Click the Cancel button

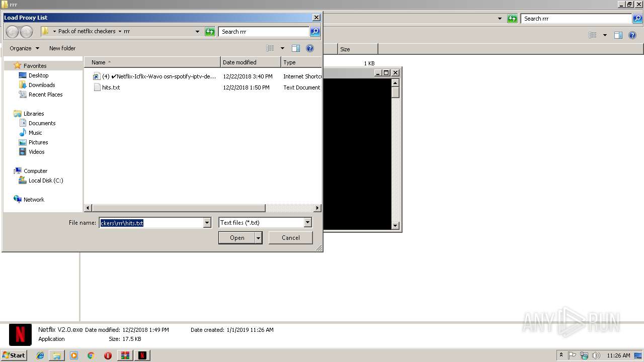(x=290, y=238)
